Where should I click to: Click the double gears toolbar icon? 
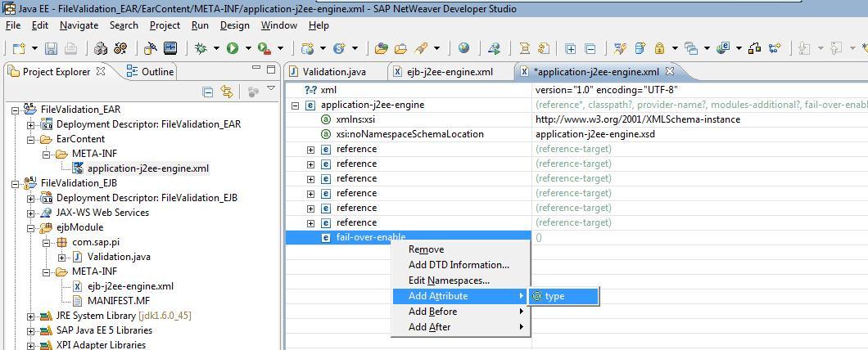click(x=120, y=49)
